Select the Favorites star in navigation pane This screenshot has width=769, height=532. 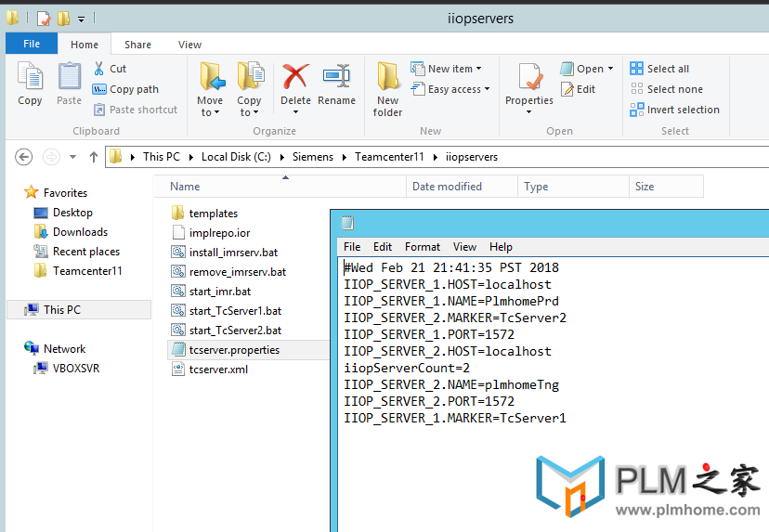click(x=32, y=192)
